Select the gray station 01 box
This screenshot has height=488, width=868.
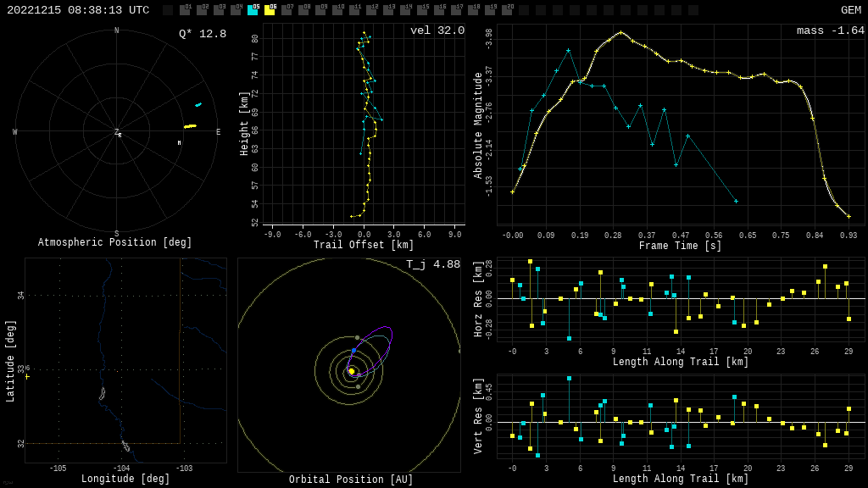185,10
